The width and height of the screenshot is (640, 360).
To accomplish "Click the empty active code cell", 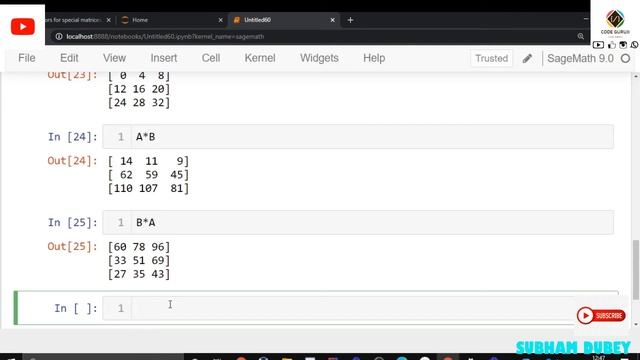I will 358,308.
